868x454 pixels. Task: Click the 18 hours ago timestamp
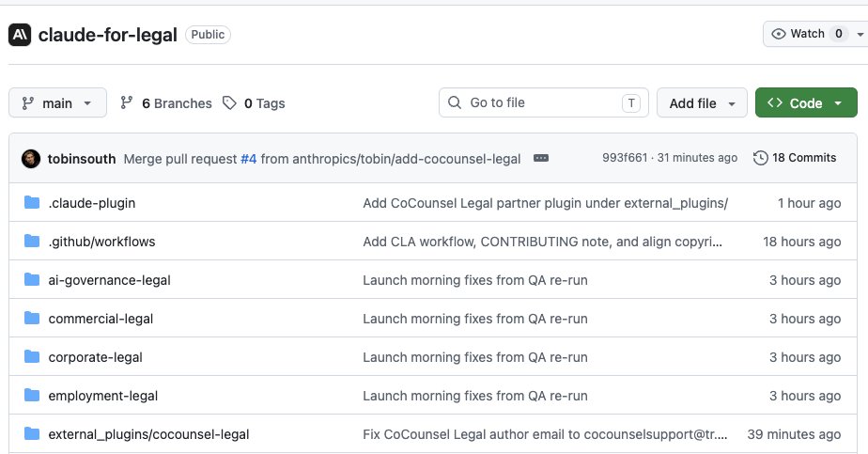[802, 242]
